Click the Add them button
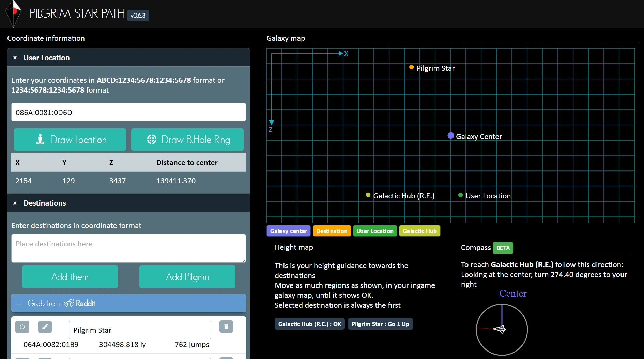 [x=70, y=277]
